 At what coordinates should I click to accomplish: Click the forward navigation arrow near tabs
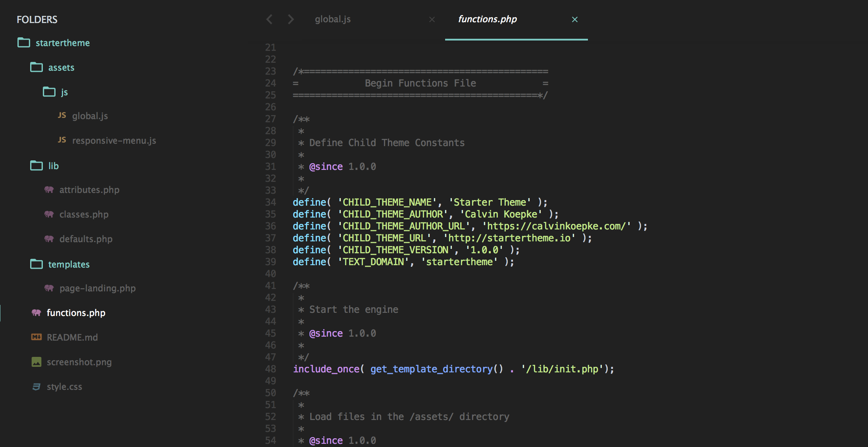[x=291, y=19]
